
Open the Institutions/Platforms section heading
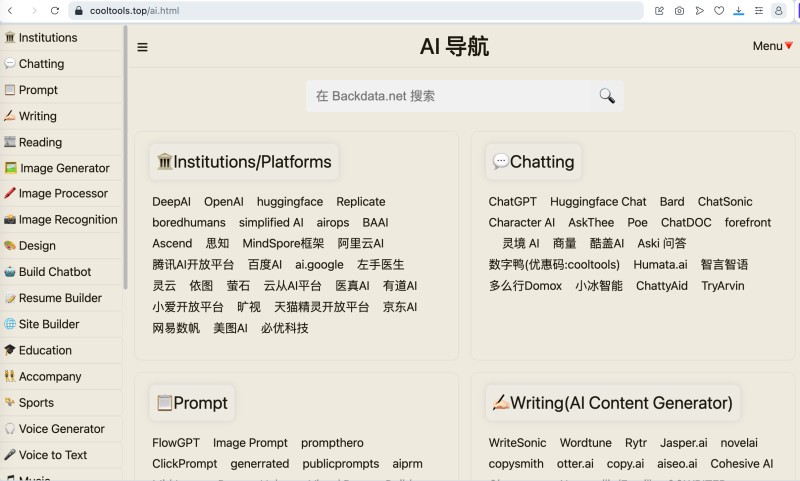[x=244, y=162]
